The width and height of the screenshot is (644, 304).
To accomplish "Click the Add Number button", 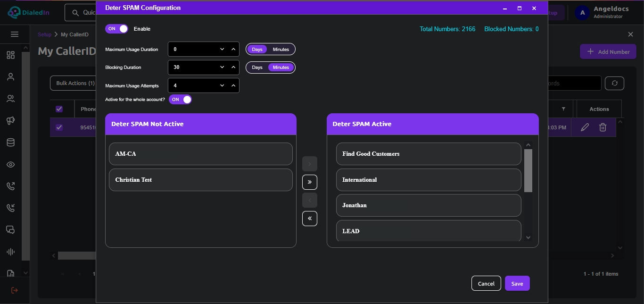I will (x=608, y=52).
